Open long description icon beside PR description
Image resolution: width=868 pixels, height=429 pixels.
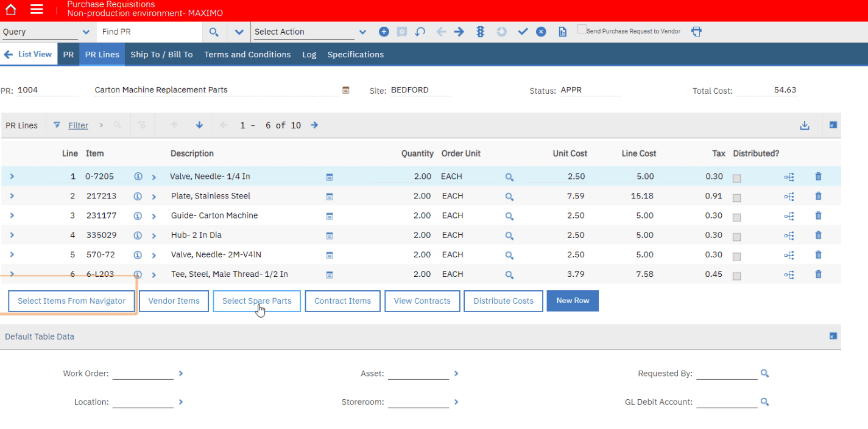point(346,90)
